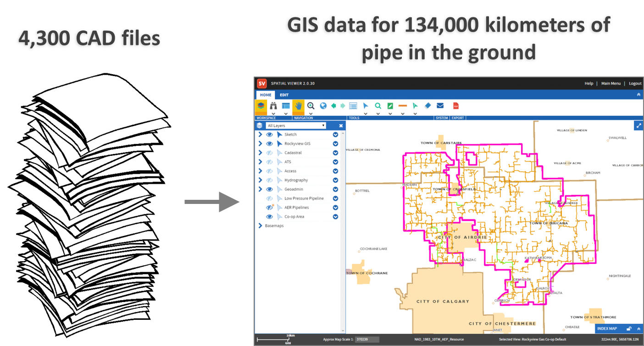Viewport: 644px width, 346px height.
Task: Hide the Rockyview GIS layer
Action: coord(270,144)
